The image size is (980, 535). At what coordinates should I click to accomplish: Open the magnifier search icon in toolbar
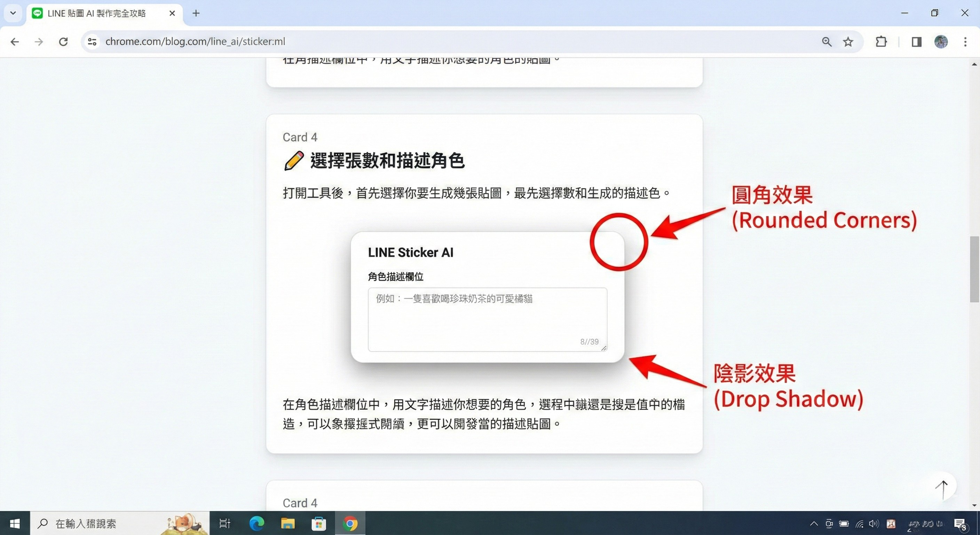[x=826, y=42]
